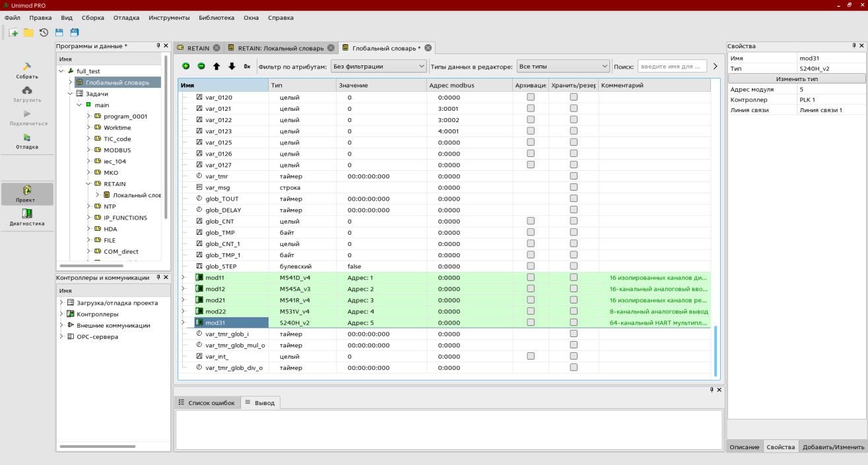Viewport: 868px width, 465px height.
Task: Toggle archive checkbox for var_int_
Action: 531,356
